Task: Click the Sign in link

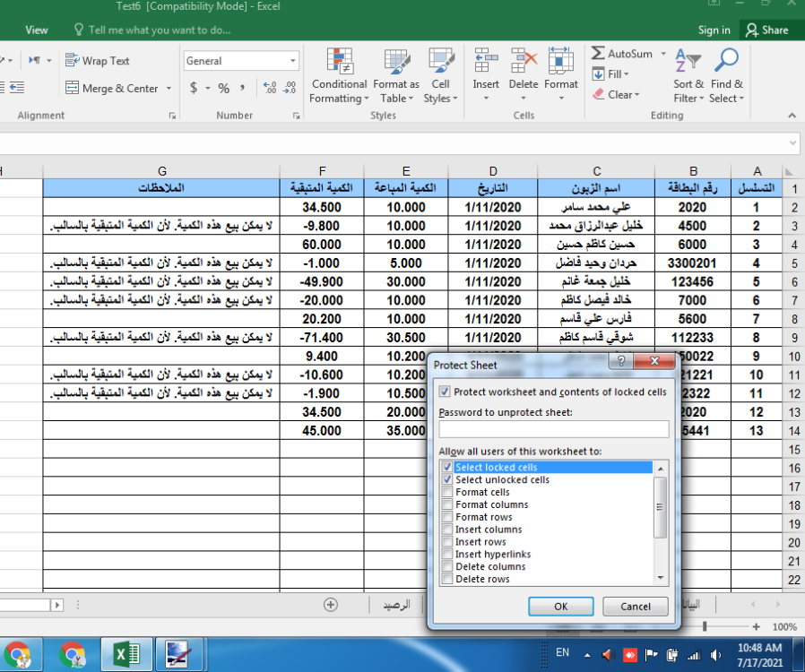Action: 714,30
